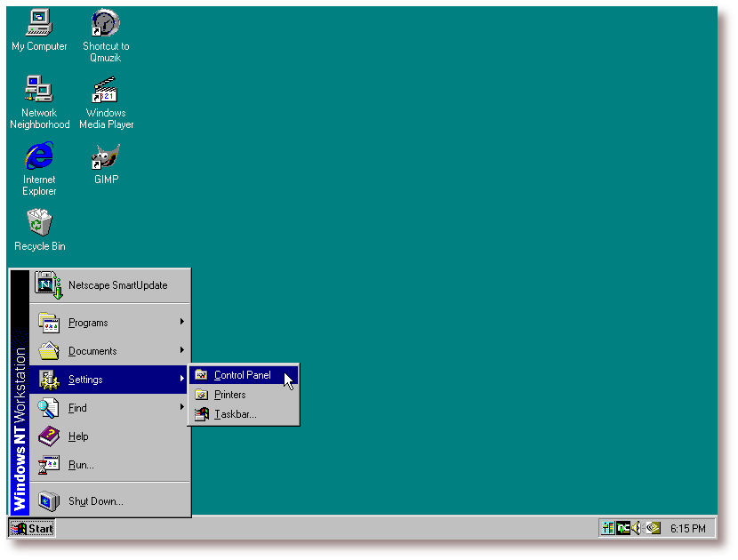Open the volume control from the speaker tray icon
Viewport: 738px width, 560px height.
(637, 527)
